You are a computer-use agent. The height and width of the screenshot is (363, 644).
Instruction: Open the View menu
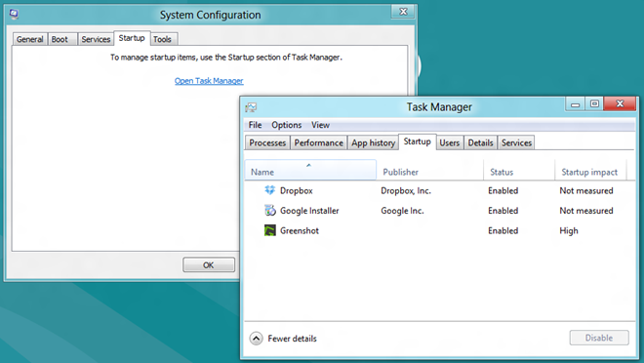(x=320, y=125)
